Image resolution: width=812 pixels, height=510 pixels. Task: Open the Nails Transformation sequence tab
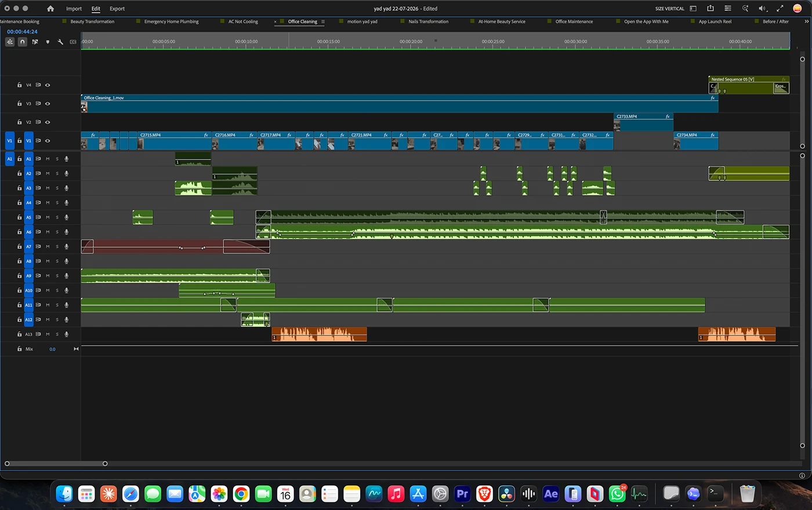(428, 21)
